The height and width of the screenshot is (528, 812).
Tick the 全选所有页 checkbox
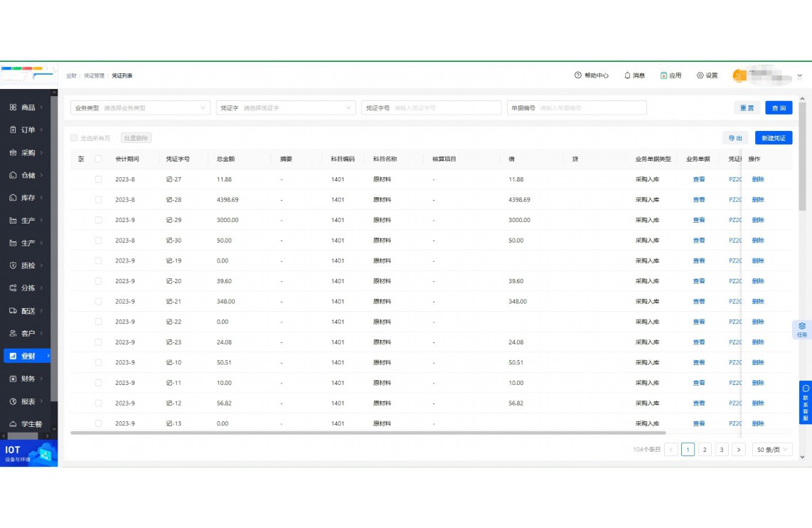pyautogui.click(x=74, y=138)
